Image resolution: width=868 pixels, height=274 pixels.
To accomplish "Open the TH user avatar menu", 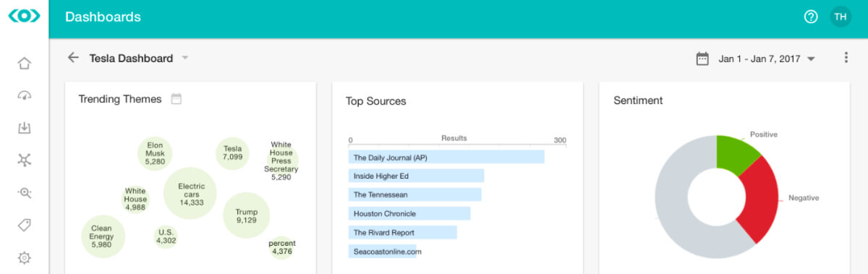I will [x=841, y=17].
